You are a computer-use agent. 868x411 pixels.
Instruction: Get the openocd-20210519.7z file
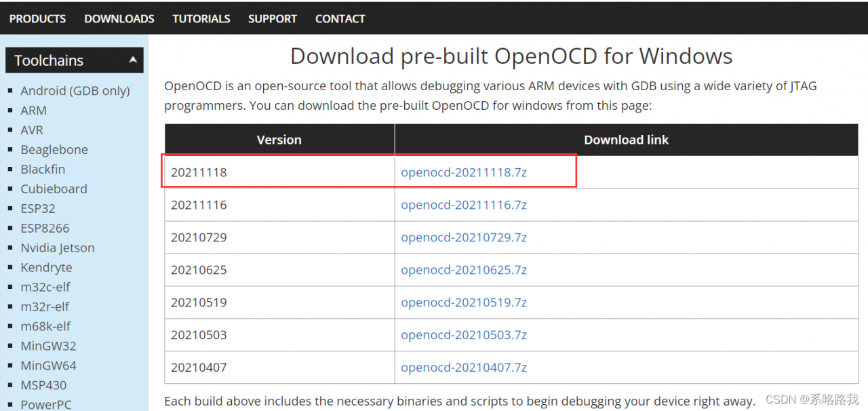point(464,302)
